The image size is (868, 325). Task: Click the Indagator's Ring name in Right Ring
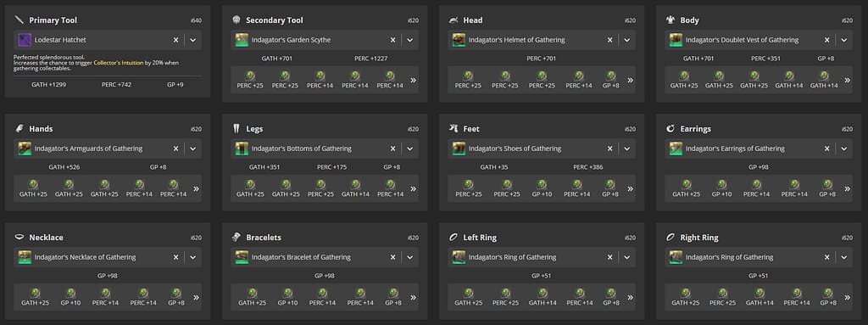coord(729,257)
